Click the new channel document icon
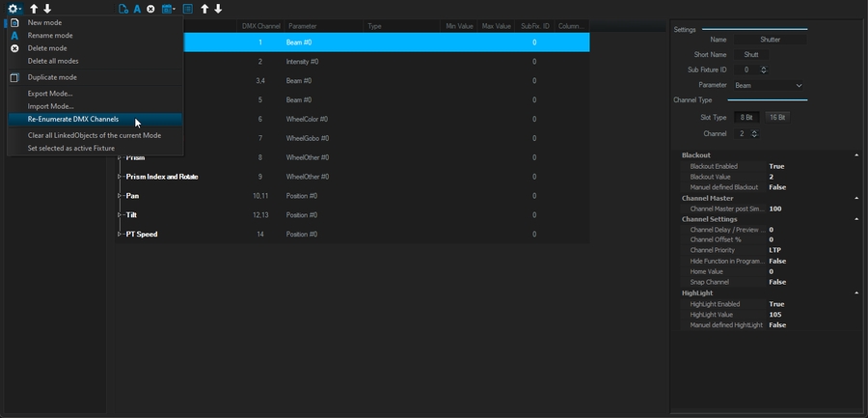The image size is (868, 418). pyautogui.click(x=122, y=9)
